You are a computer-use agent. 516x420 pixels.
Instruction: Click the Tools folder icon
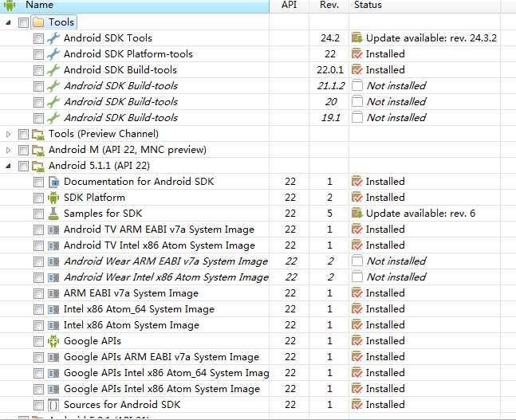coord(38,22)
